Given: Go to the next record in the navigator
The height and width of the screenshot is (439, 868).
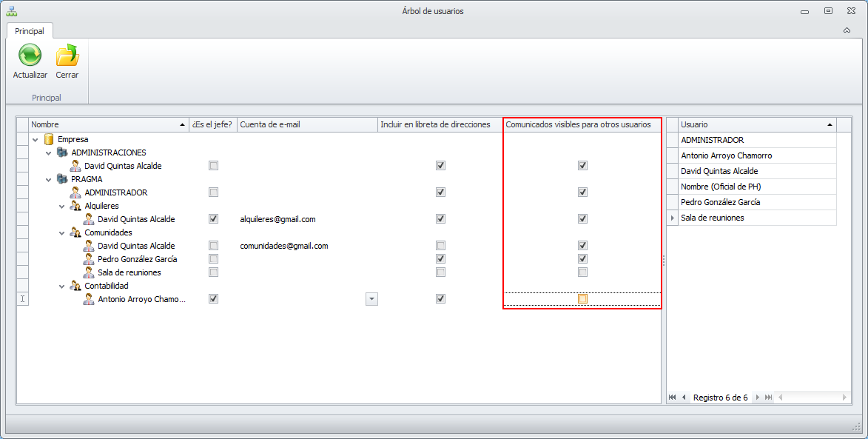Looking at the screenshot, I should coord(757,398).
